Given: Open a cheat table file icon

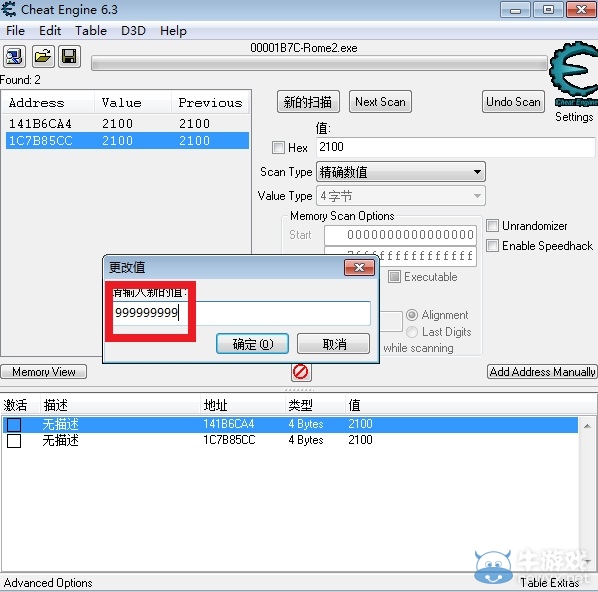Looking at the screenshot, I should (x=43, y=57).
